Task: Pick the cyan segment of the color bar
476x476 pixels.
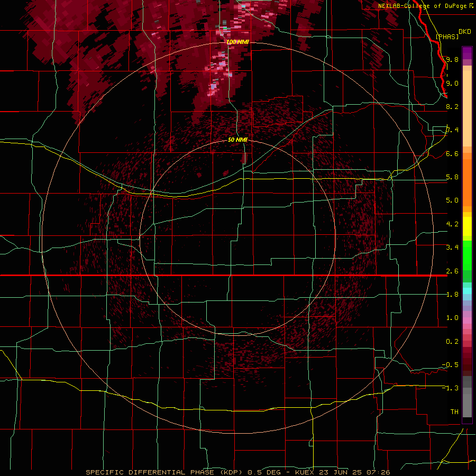Action: click(x=467, y=291)
